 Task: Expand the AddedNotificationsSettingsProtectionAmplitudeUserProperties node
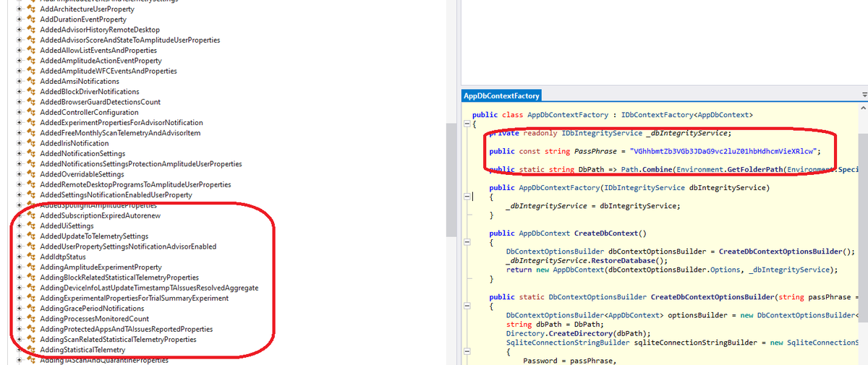(20, 164)
